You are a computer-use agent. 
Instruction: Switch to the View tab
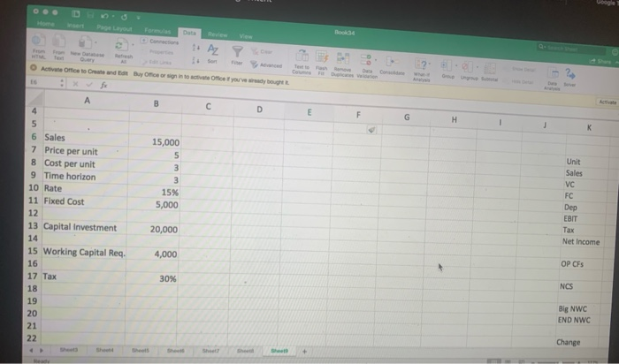(x=246, y=36)
